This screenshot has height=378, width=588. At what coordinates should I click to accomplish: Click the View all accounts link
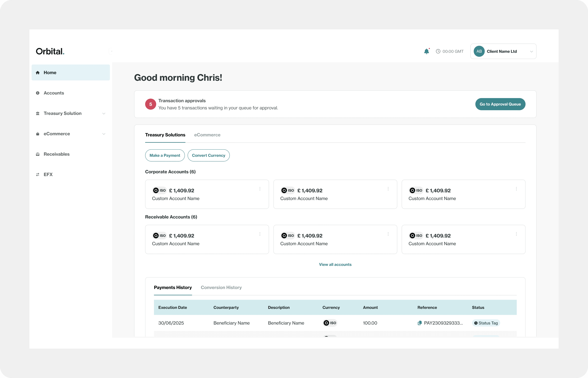[x=335, y=264]
